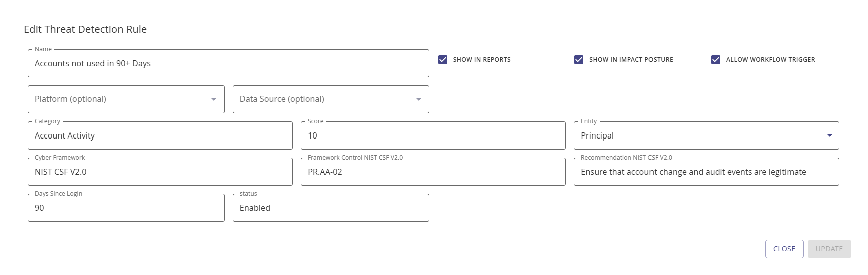Click the status Enabled field
The image size is (868, 275).
pyautogui.click(x=330, y=208)
